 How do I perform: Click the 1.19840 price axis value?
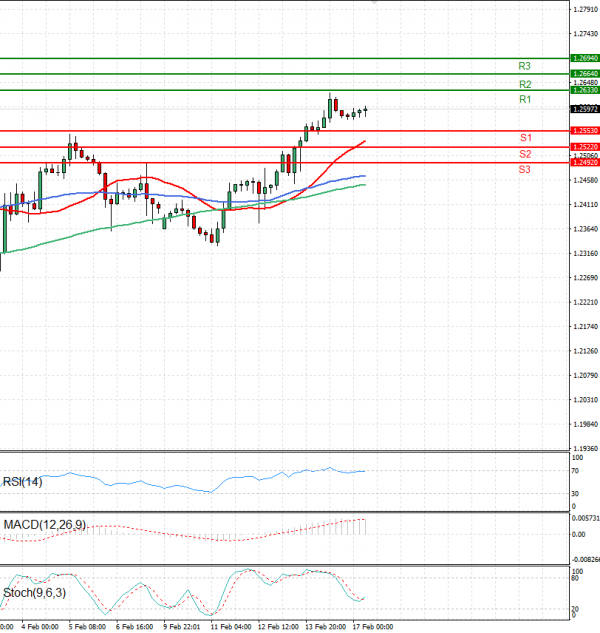(x=585, y=425)
